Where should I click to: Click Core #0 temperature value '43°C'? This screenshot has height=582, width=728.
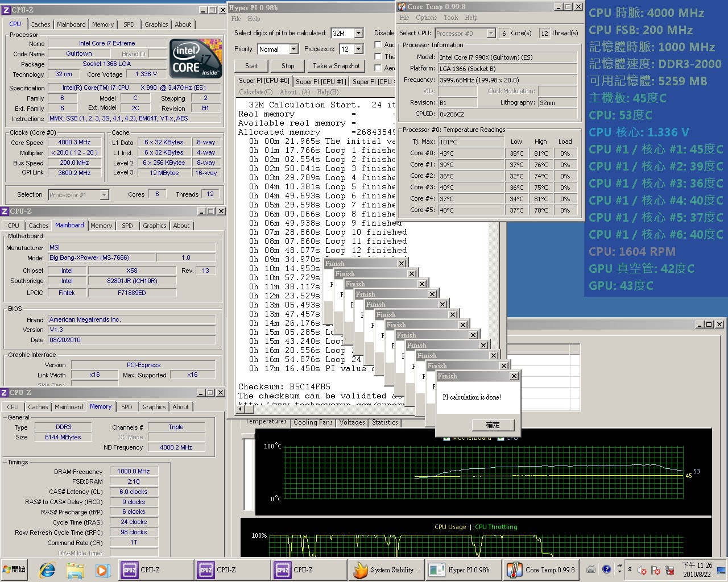[x=471, y=153]
